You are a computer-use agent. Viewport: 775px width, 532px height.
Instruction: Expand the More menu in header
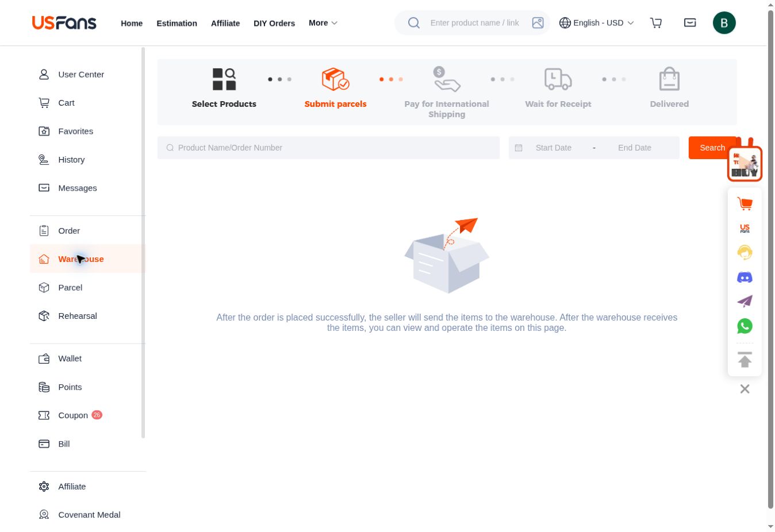[x=323, y=23]
